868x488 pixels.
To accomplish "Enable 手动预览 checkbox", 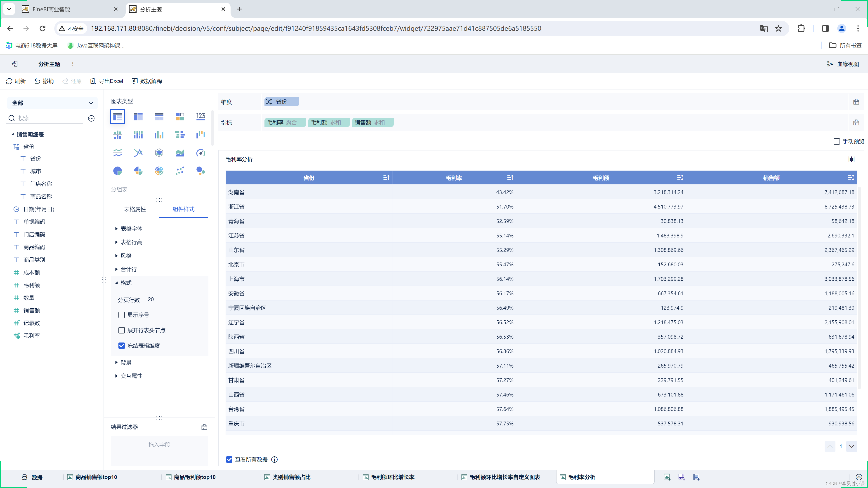I will tap(837, 141).
